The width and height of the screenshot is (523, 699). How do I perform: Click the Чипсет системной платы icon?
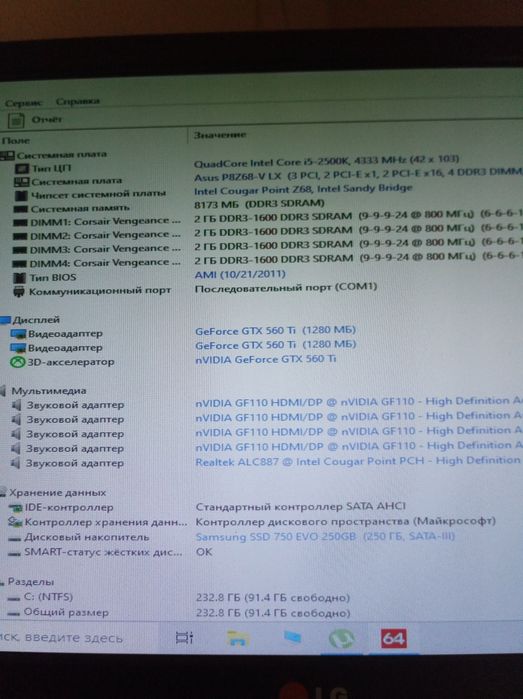[21, 195]
